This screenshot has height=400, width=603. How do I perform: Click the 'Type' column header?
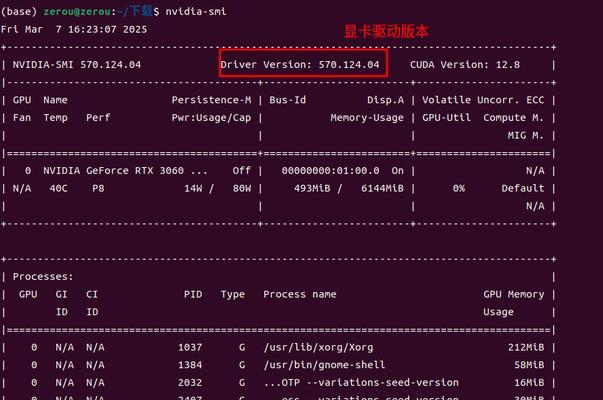pyautogui.click(x=233, y=294)
